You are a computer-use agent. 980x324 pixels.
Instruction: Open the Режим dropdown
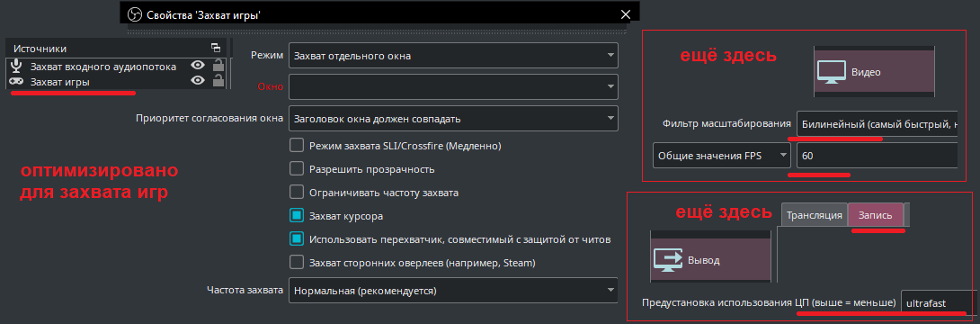click(453, 56)
